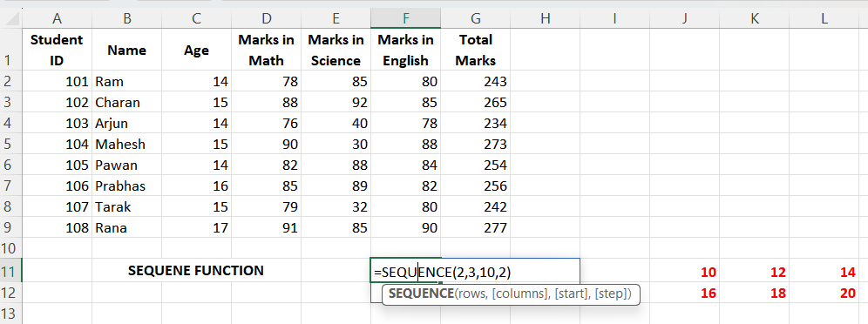Select Rana's age cell 17
This screenshot has width=868, height=324.
(196, 228)
